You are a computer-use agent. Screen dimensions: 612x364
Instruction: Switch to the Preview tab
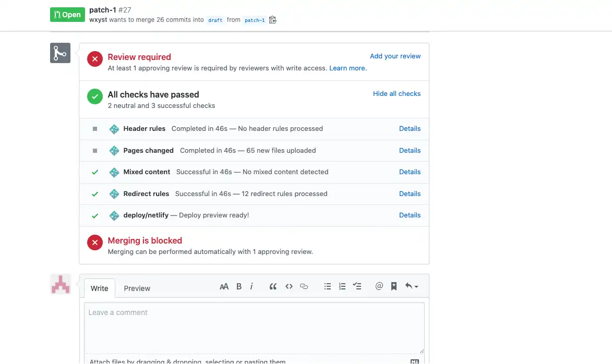click(x=137, y=288)
